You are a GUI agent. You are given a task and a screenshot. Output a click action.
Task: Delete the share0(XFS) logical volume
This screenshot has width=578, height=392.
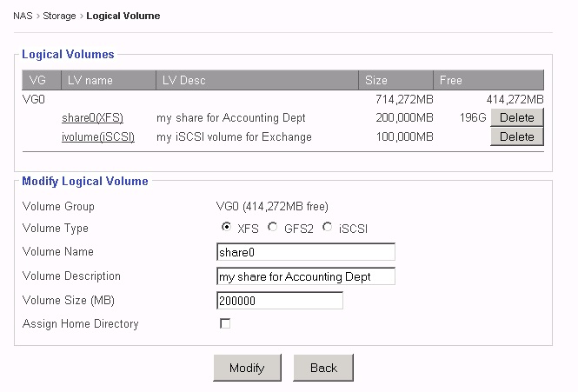click(516, 117)
